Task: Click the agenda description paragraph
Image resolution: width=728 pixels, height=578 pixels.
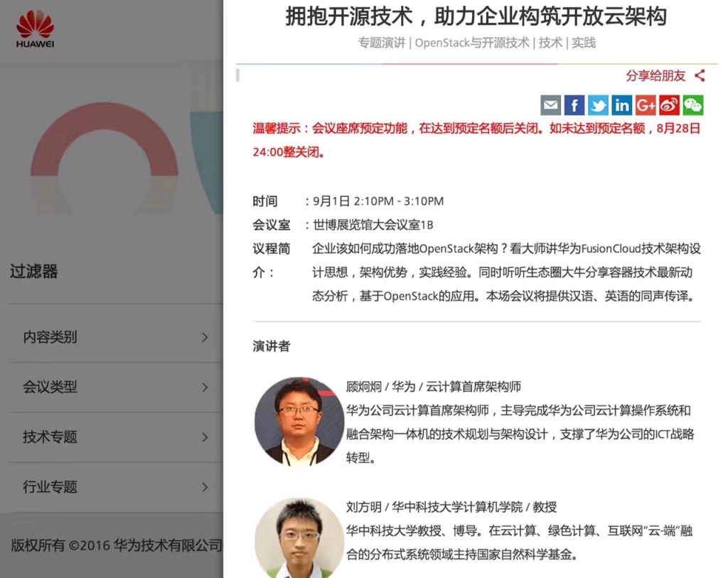Action: [506, 272]
